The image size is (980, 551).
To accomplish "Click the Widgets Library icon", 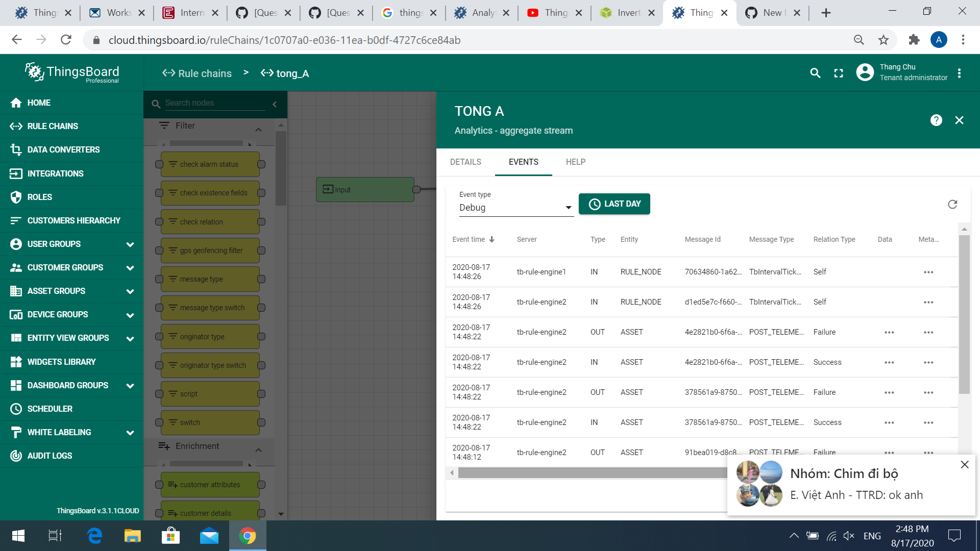I will 16,362.
